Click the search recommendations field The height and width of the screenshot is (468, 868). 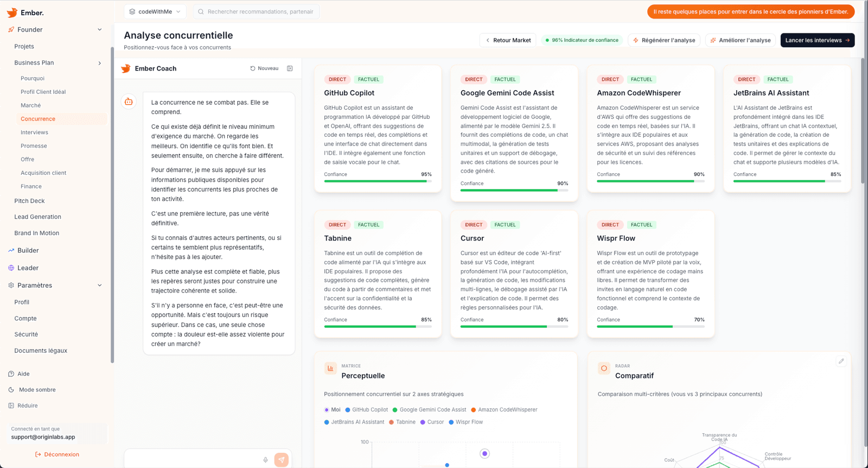[x=256, y=11]
